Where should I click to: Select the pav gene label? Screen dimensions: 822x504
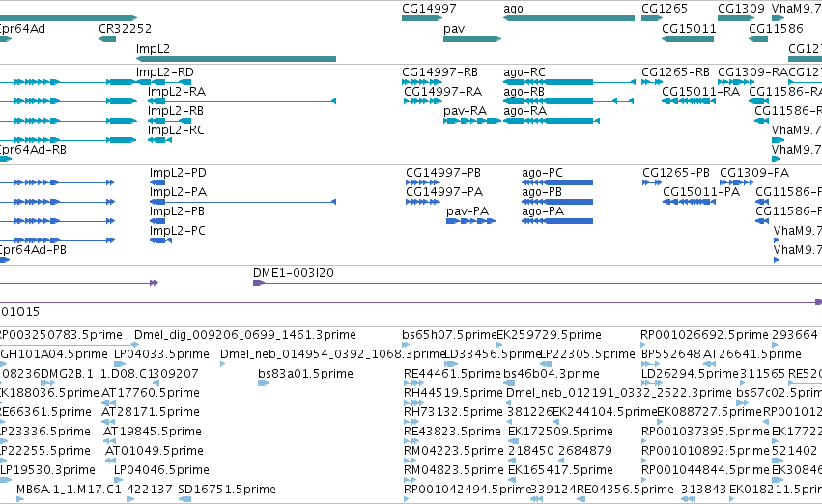[x=454, y=29]
